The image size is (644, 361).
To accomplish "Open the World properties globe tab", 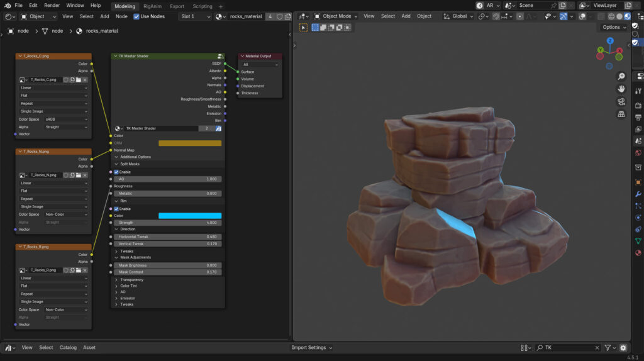I will 638,153.
